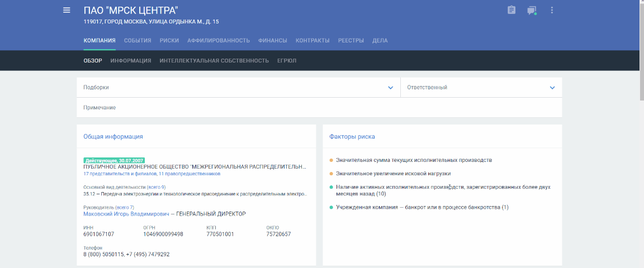Select the КОНТРАКТЫ tab
Image resolution: width=644 pixels, height=268 pixels.
(312, 41)
